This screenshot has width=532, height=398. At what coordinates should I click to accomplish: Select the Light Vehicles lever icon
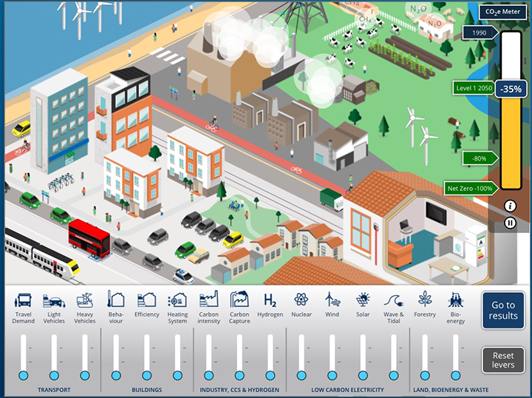(54, 300)
